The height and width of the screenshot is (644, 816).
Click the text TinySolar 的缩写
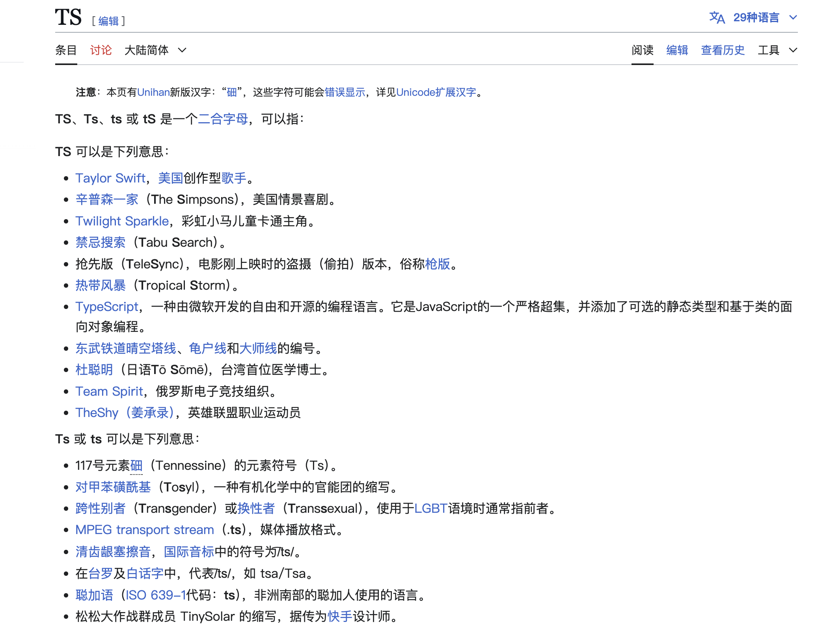(x=229, y=616)
